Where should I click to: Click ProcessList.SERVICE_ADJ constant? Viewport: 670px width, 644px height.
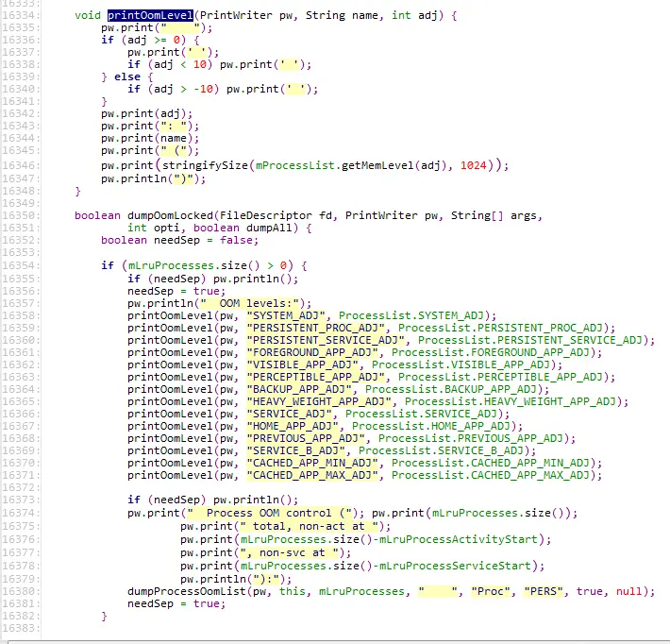pos(421,415)
